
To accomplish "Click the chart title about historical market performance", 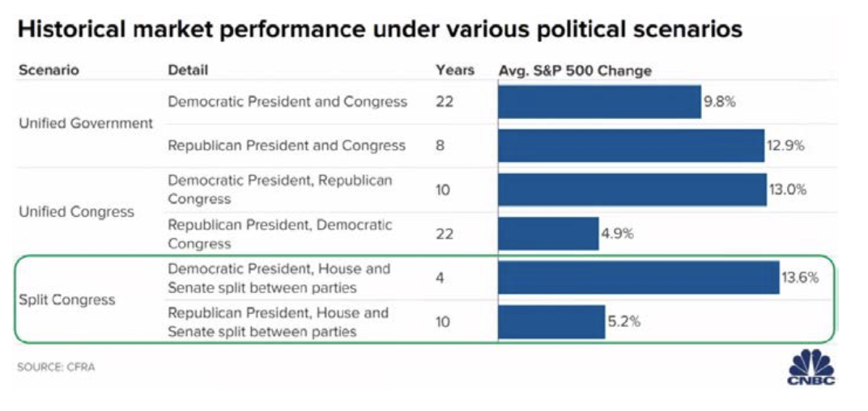I will coord(380,30).
